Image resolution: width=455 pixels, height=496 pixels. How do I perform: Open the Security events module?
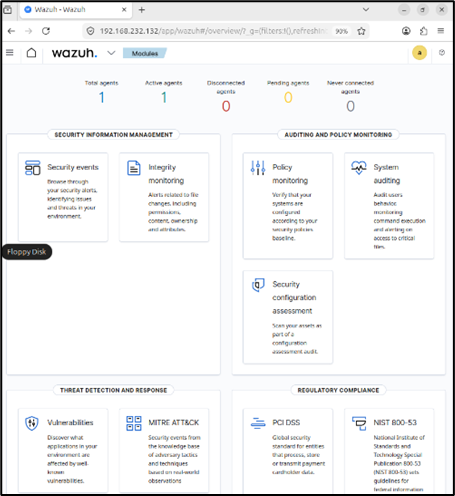pos(63,197)
